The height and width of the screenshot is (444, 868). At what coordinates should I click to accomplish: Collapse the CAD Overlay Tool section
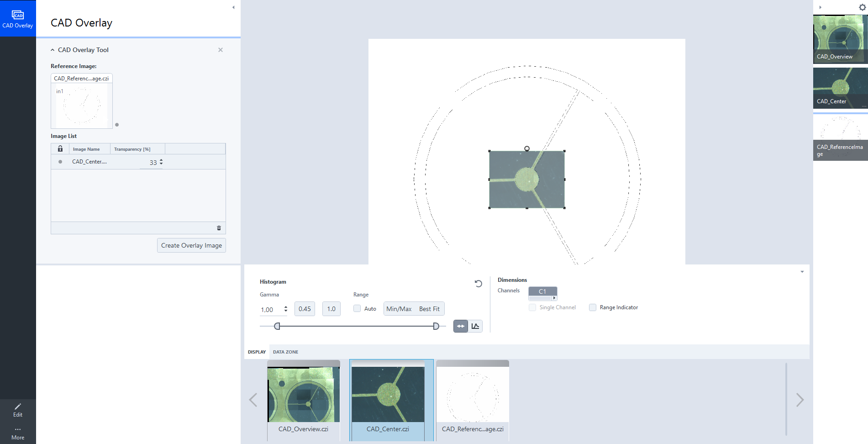(52, 50)
